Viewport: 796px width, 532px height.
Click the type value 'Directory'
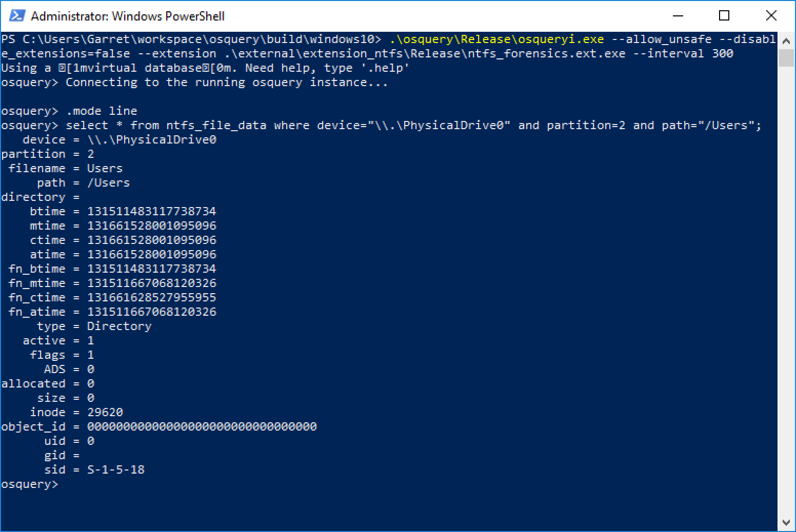(x=119, y=326)
